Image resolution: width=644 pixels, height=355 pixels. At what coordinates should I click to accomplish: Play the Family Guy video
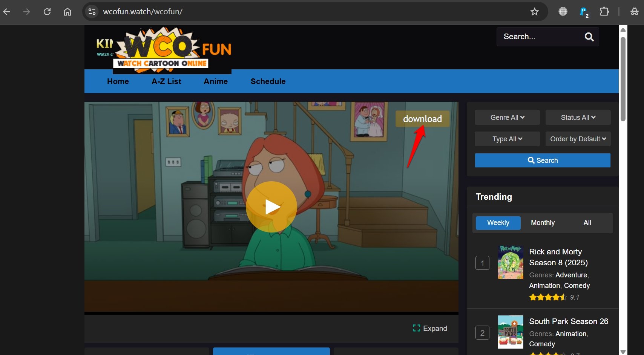tap(271, 207)
